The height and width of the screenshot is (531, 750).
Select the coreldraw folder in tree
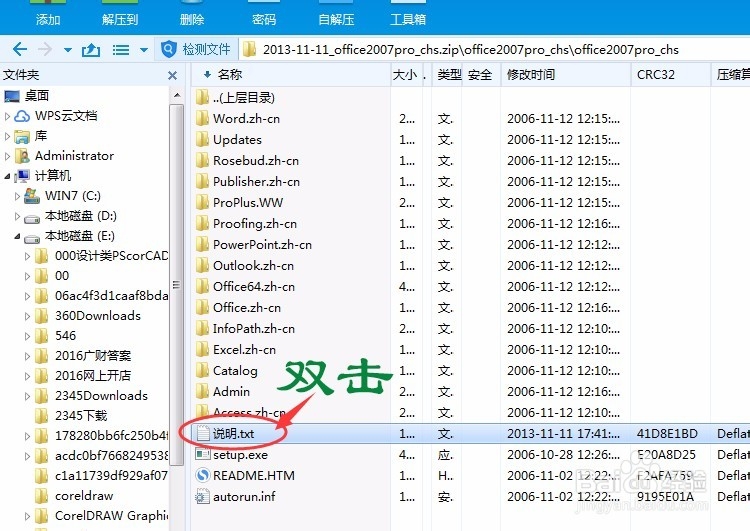click(84, 496)
